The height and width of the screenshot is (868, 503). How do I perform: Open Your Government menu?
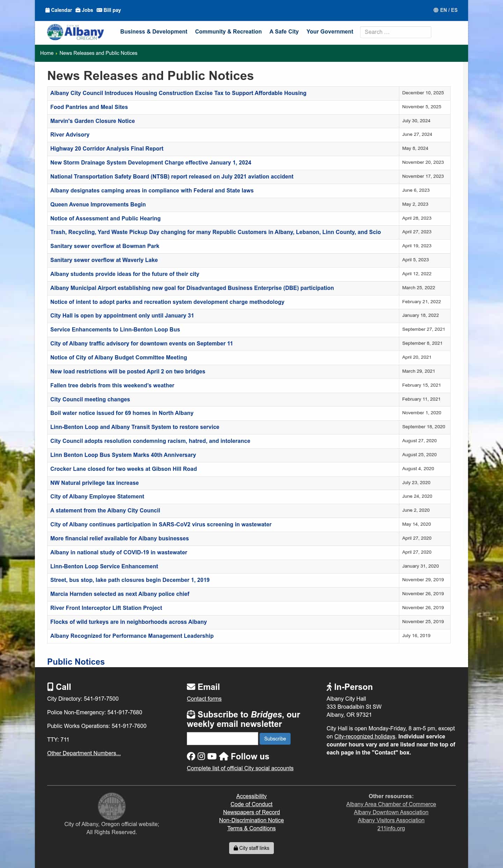point(330,31)
